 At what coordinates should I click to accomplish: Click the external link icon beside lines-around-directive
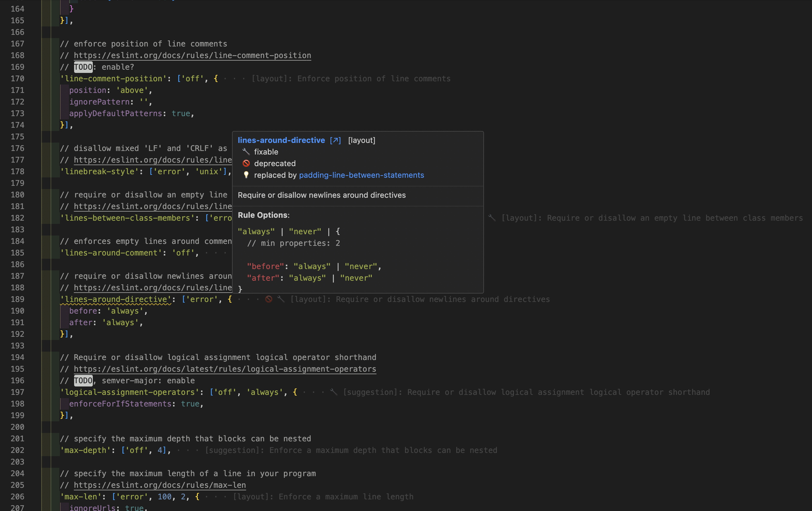335,140
